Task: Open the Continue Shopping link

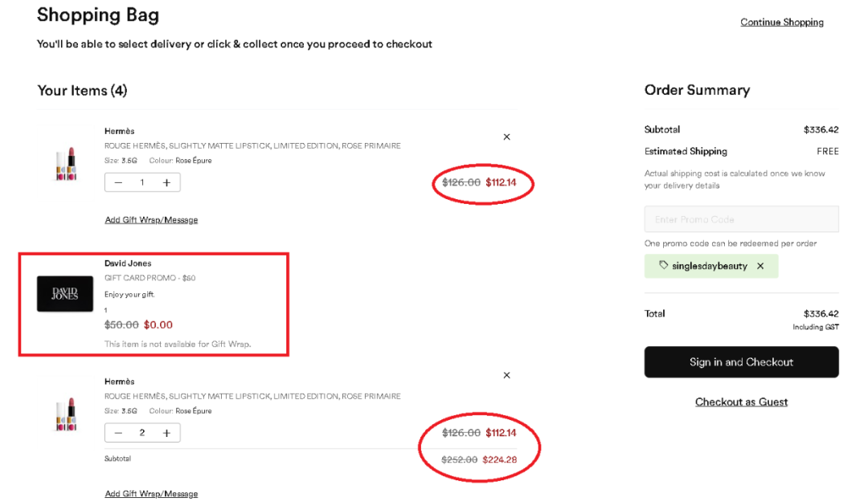Action: [x=781, y=22]
